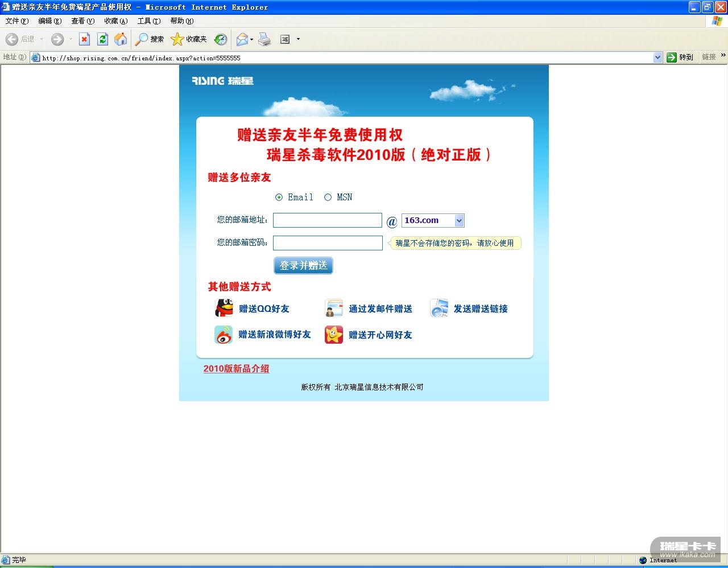Open the 收藏(A) menu
Viewport: 728px width, 568px height.
point(116,21)
